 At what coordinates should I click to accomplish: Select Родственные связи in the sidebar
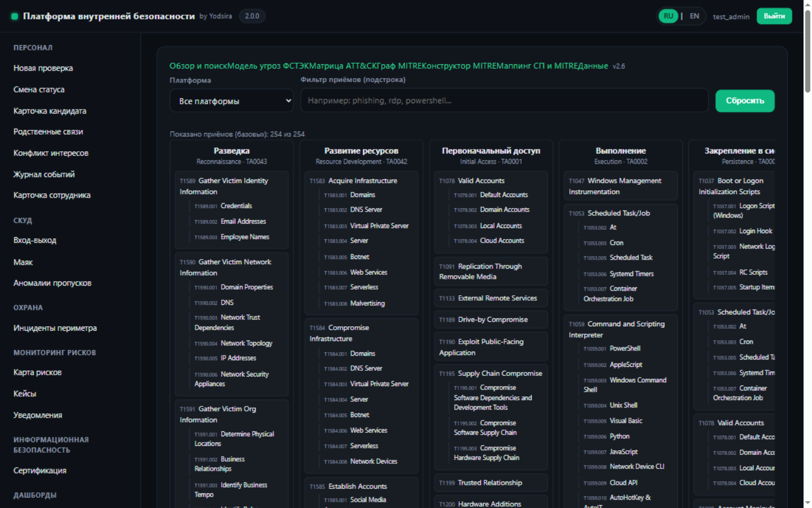[x=48, y=132]
